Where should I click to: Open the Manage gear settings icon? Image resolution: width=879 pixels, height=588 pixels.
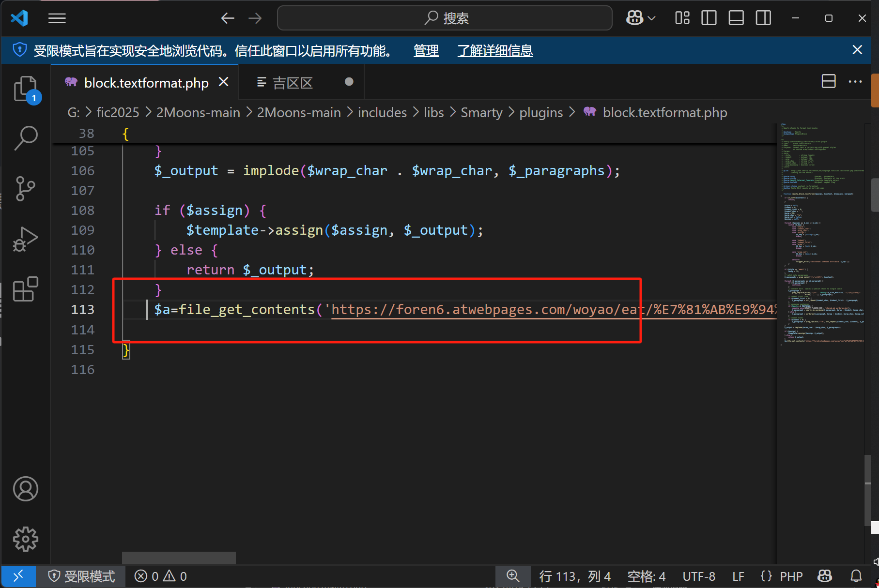click(x=26, y=539)
